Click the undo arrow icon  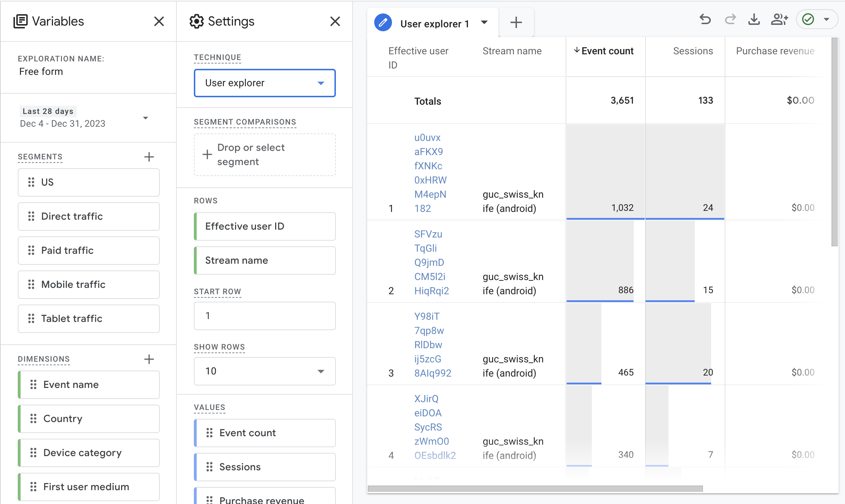point(705,20)
